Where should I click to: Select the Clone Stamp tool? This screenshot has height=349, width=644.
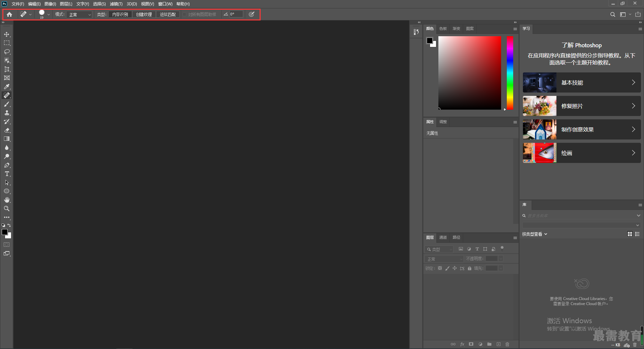7,113
